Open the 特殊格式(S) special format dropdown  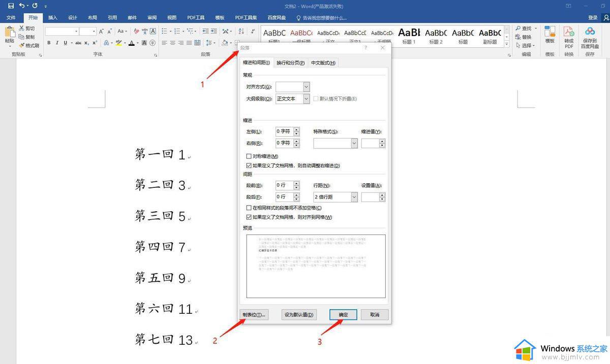click(x=354, y=144)
